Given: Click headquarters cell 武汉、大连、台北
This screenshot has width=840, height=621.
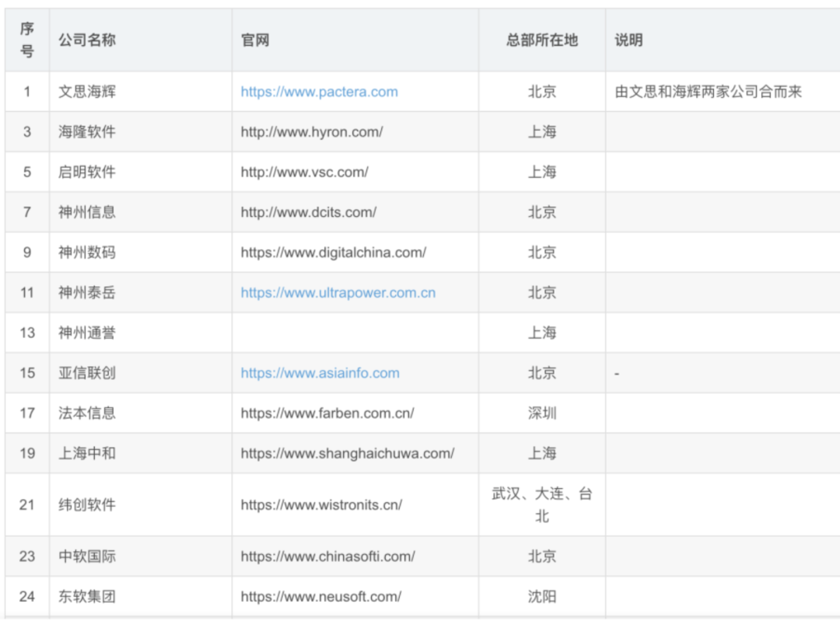Looking at the screenshot, I should pos(542,505).
